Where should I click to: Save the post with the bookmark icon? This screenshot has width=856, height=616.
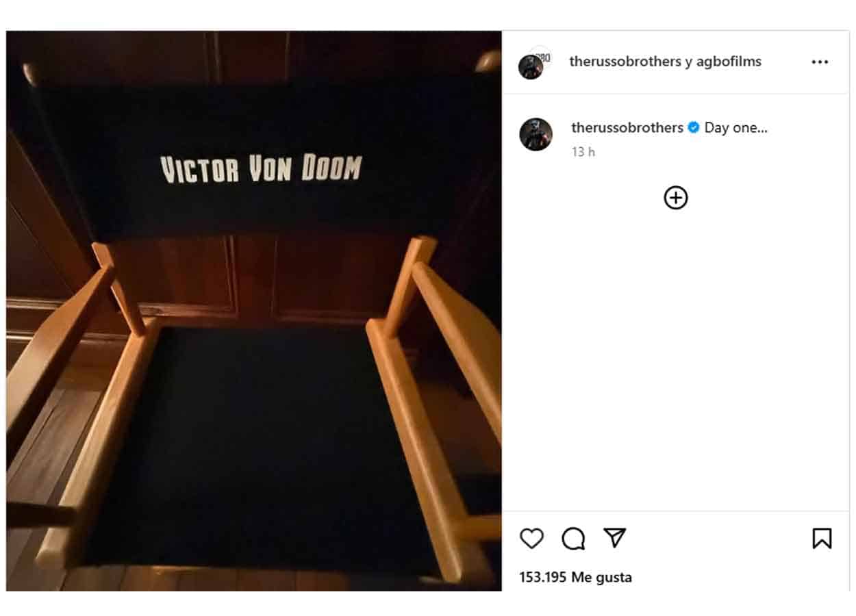click(x=822, y=539)
